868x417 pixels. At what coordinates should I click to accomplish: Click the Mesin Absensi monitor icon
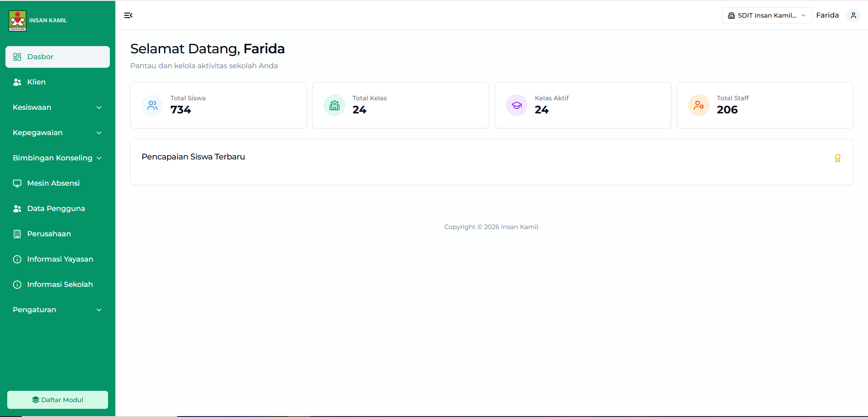point(17,183)
